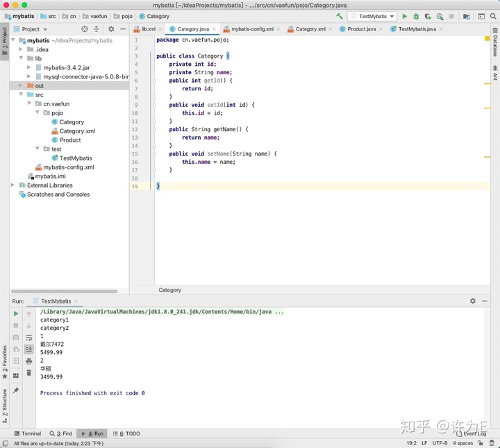Screen dimensions: 500x448
Task: Run TestMybatis with the green play icon in the top toolbar
Action: tap(405, 16)
